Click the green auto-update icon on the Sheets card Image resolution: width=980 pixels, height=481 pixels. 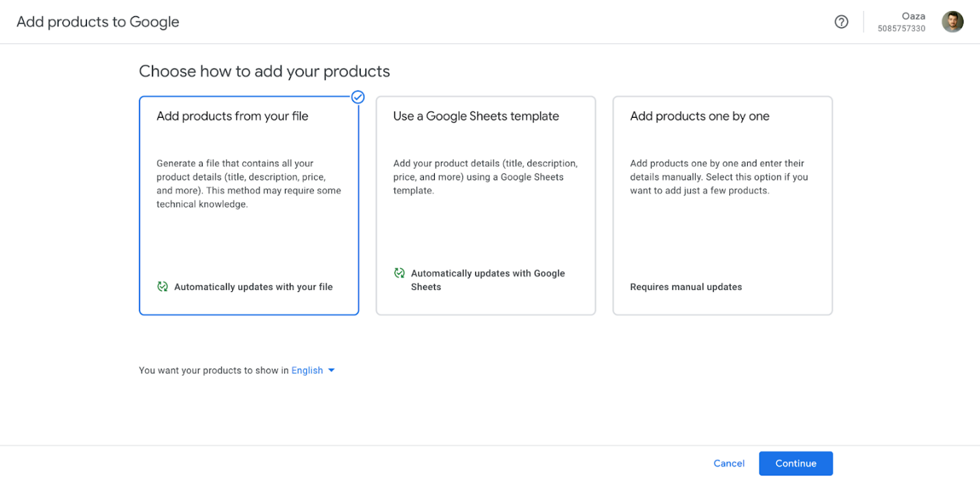(x=399, y=272)
